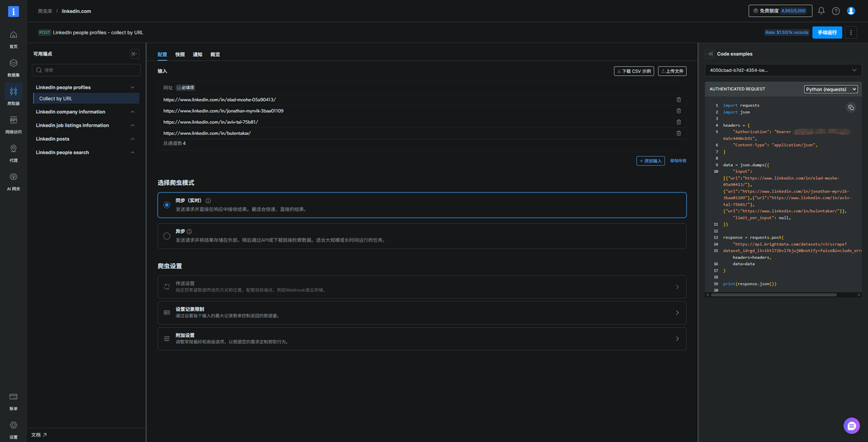Expand LinkedIn people search group
868x442 pixels.
[132, 153]
